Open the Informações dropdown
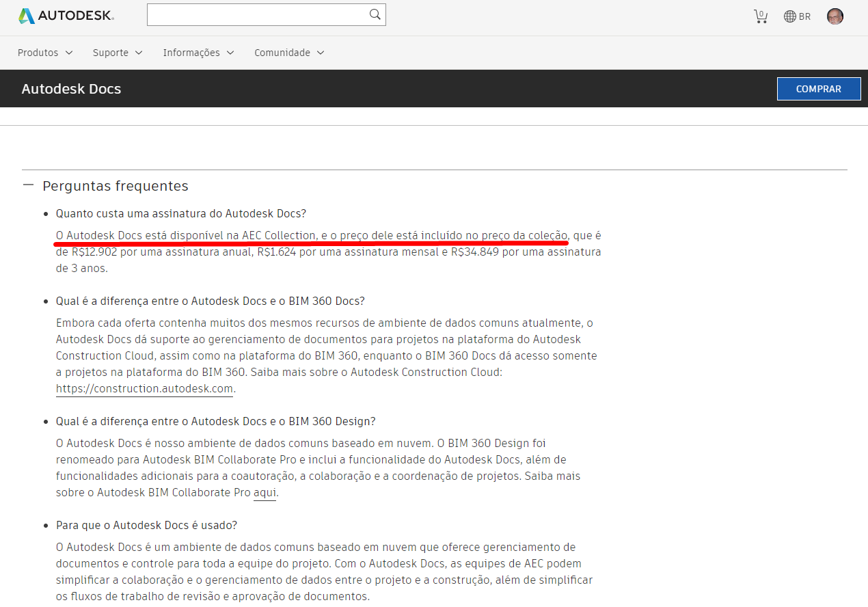The height and width of the screenshot is (607, 868). click(x=198, y=53)
